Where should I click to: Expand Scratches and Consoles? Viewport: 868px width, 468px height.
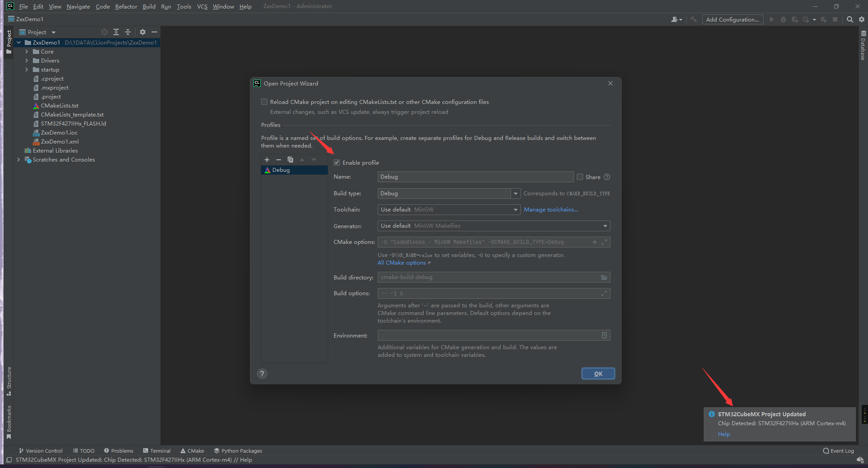(x=18, y=160)
